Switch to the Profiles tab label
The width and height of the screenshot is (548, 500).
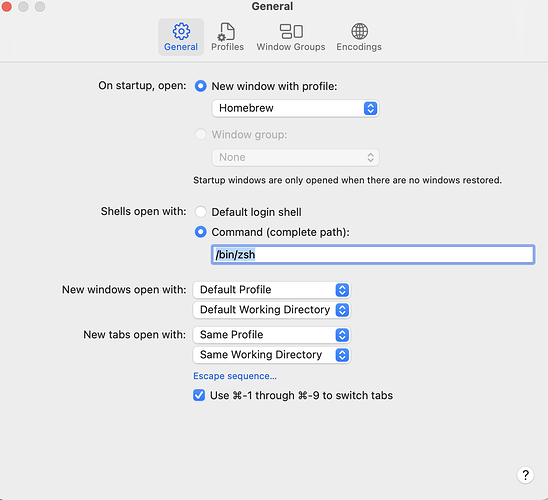tap(228, 47)
